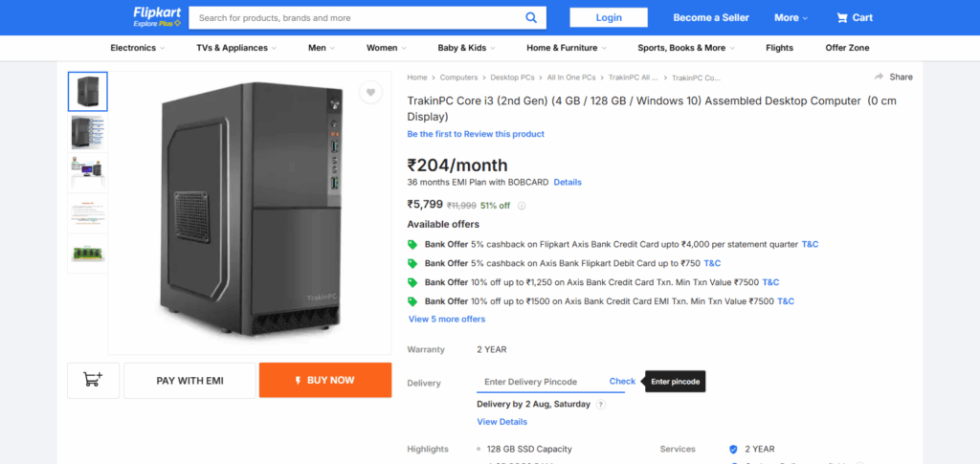Viewport: 980px width, 464px height.
Task: Expand the TVs & Appliances menu
Action: [236, 48]
